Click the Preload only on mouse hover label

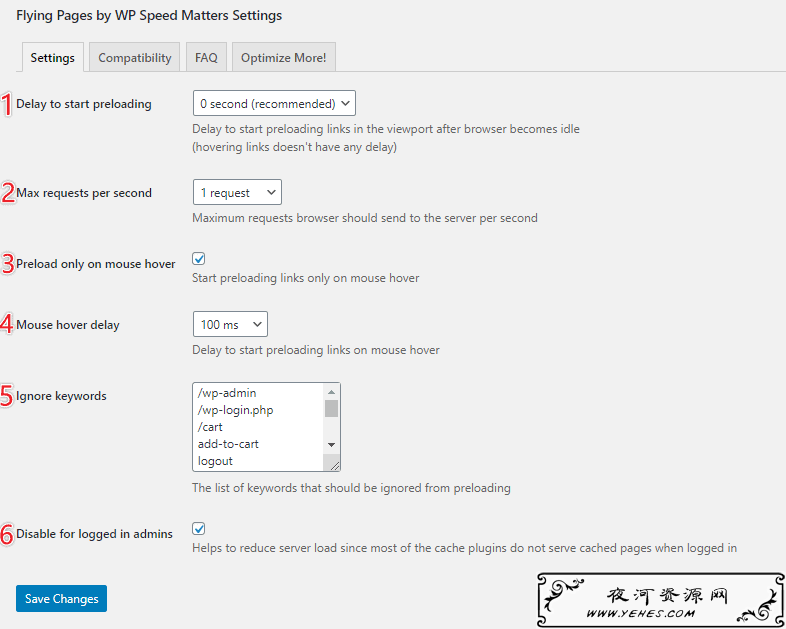(x=96, y=264)
